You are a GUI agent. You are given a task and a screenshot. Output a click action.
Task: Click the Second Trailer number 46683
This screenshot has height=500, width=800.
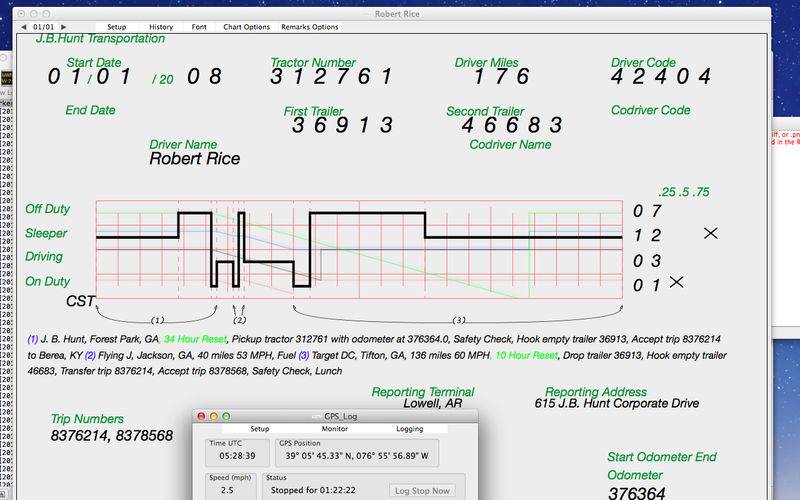(x=512, y=125)
